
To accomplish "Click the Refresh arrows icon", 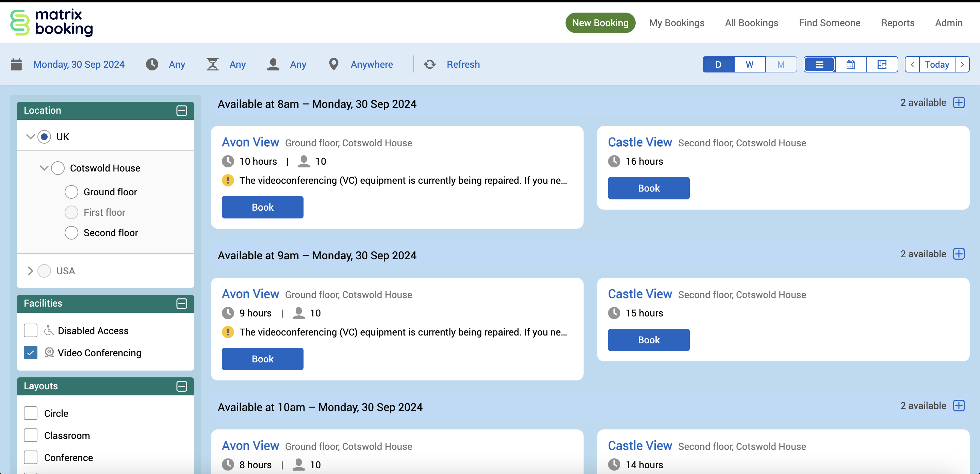I will pos(430,64).
